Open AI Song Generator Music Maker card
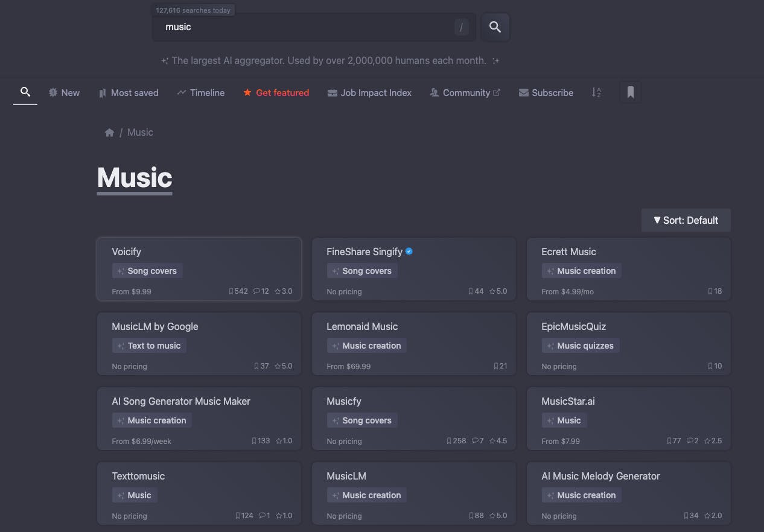764x532 pixels. pyautogui.click(x=199, y=419)
